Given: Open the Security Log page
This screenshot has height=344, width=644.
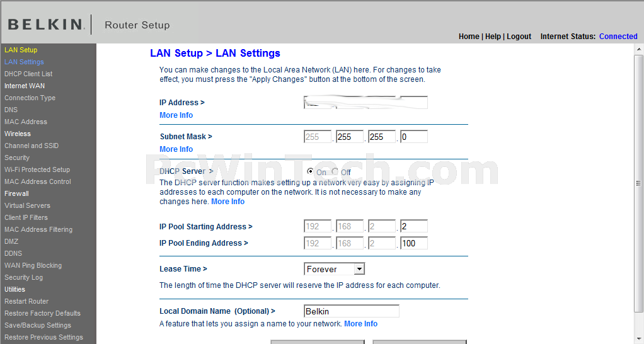Looking at the screenshot, I should click(24, 277).
